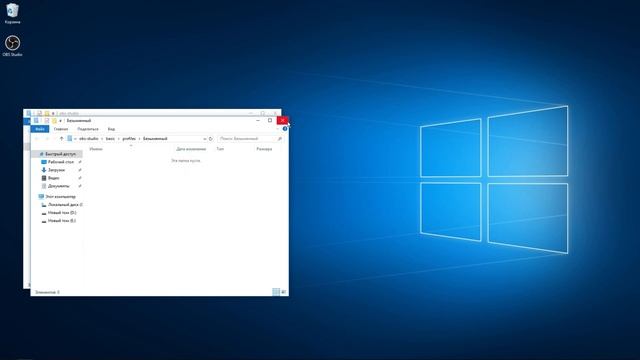Open Локальный диск in the navigation pane
Viewport: 640px width, 360px height.
tap(64, 204)
